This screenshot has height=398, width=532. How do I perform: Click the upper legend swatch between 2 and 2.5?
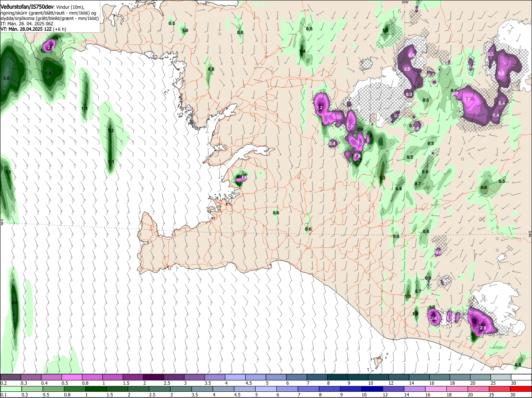153,377
